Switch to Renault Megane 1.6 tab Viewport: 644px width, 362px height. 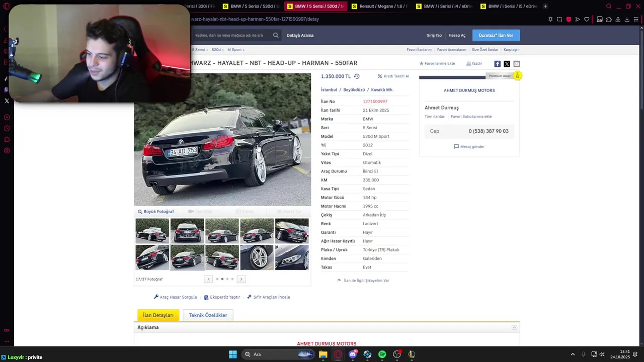pyautogui.click(x=379, y=6)
